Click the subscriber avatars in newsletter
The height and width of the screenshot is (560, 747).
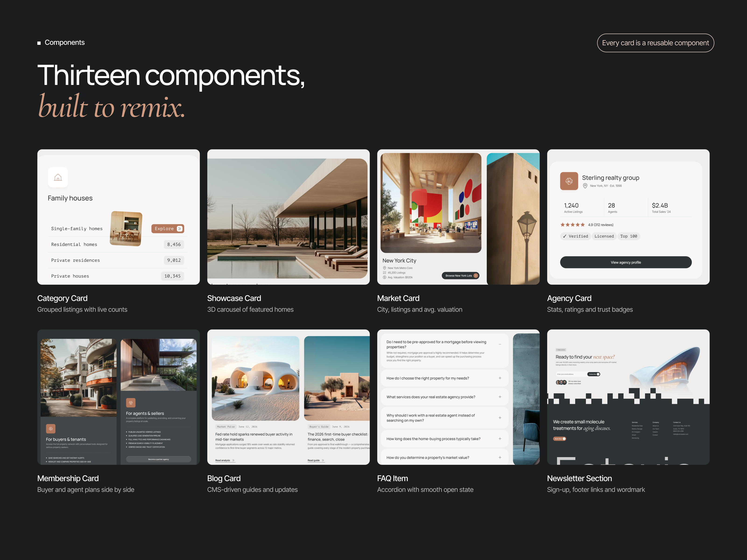click(561, 382)
